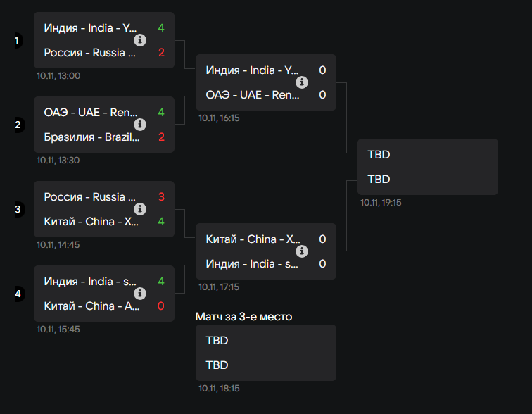Click 'Матч за 3-е место' heading
This screenshot has height=414, width=532.
243,317
